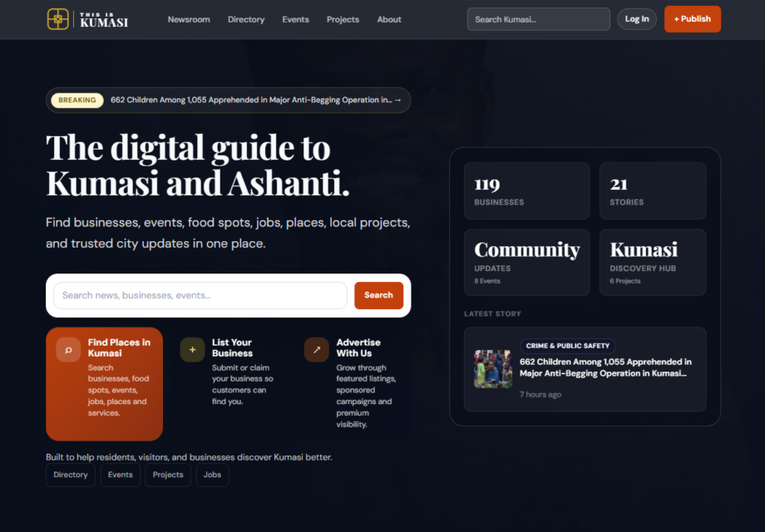Open the Newsroom menu item
Image resolution: width=765 pixels, height=532 pixels.
coord(189,19)
